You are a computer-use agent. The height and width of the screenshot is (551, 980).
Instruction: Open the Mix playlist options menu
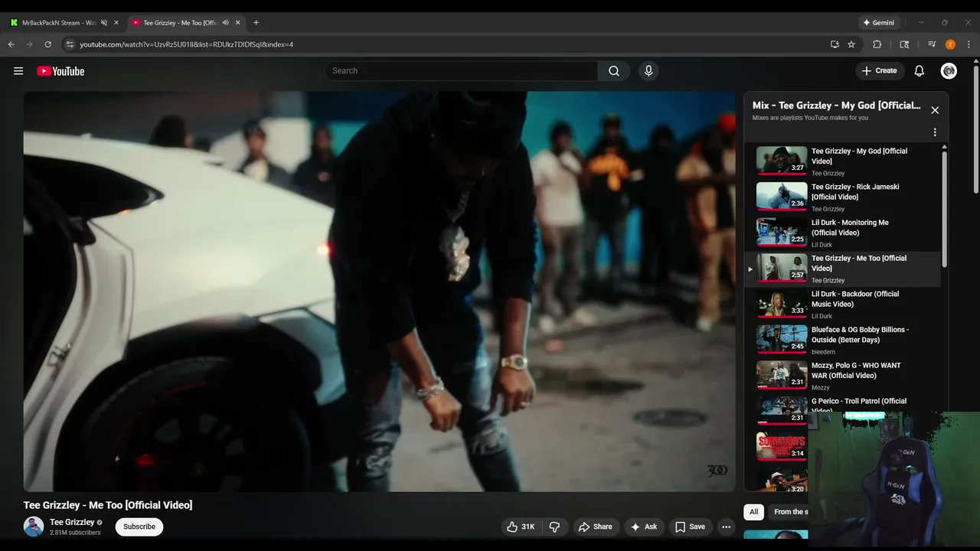pyautogui.click(x=935, y=132)
